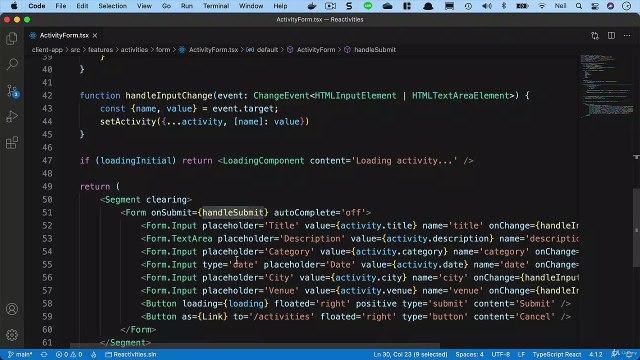Open the Terminal menu
This screenshot has width=640, height=360.
click(216, 6)
